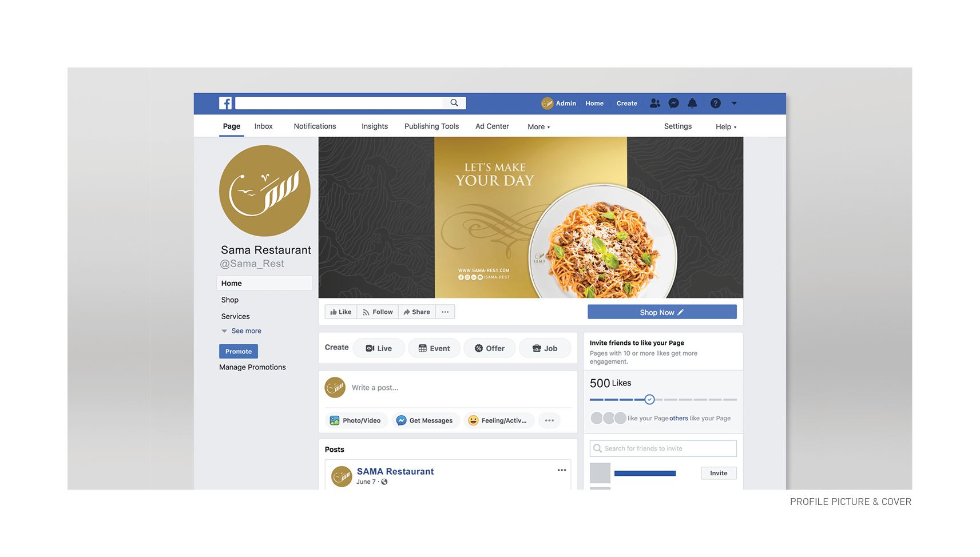Open Messenger icon in top bar
This screenshot has width=980, height=557.
pos(674,103)
